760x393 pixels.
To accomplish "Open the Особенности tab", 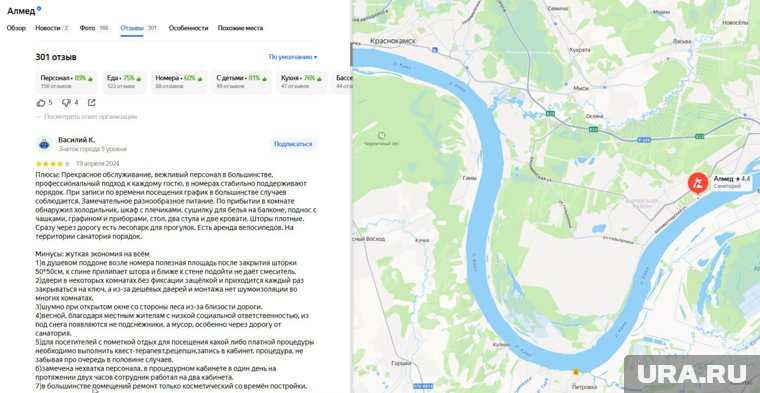I will (x=189, y=28).
